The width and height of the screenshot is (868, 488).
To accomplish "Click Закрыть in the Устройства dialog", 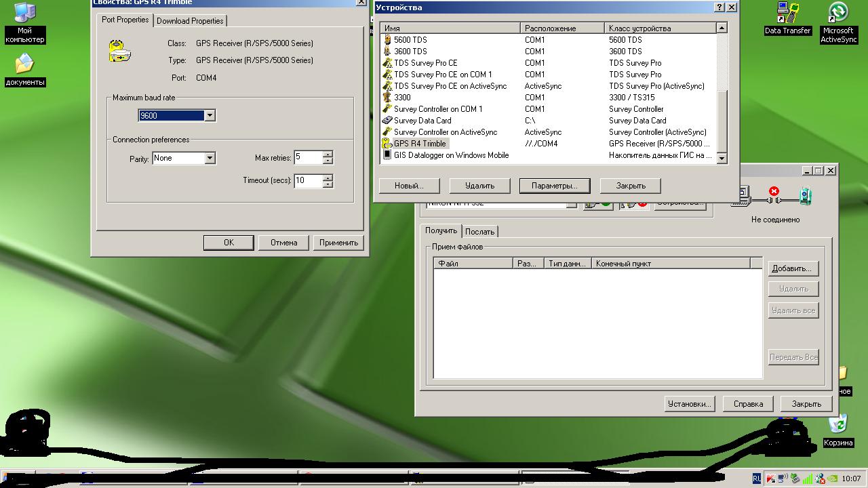I will [631, 186].
